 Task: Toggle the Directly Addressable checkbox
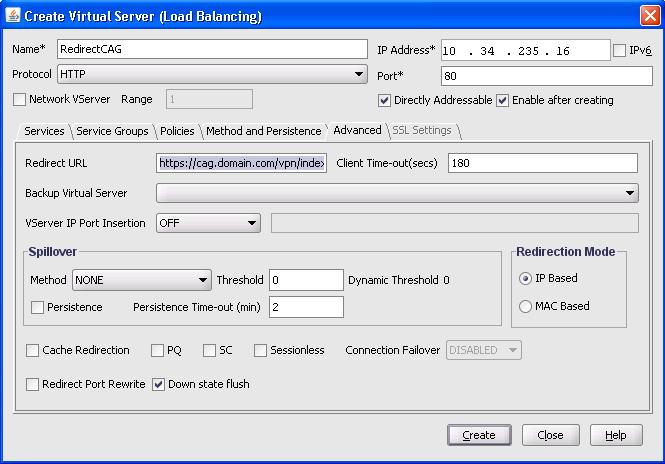click(385, 100)
